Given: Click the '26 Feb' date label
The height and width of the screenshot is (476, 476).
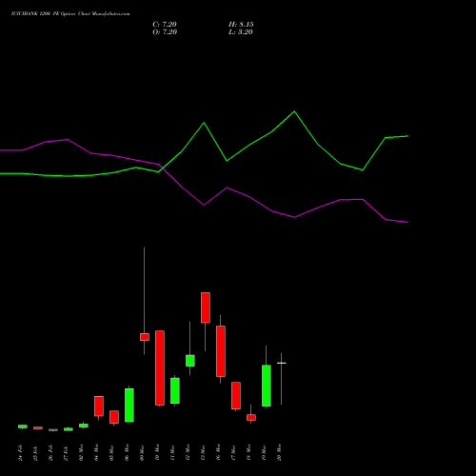Looking at the screenshot, I should pyautogui.click(x=50, y=452).
